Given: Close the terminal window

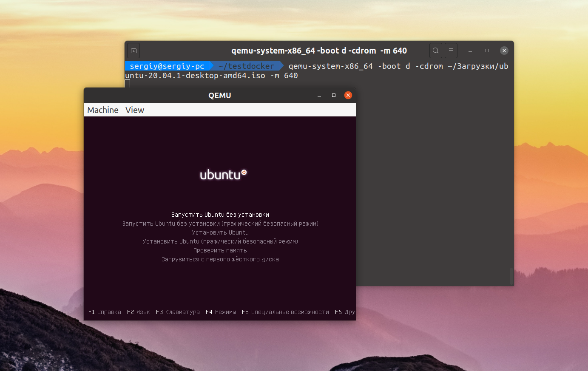Looking at the screenshot, I should pos(504,51).
